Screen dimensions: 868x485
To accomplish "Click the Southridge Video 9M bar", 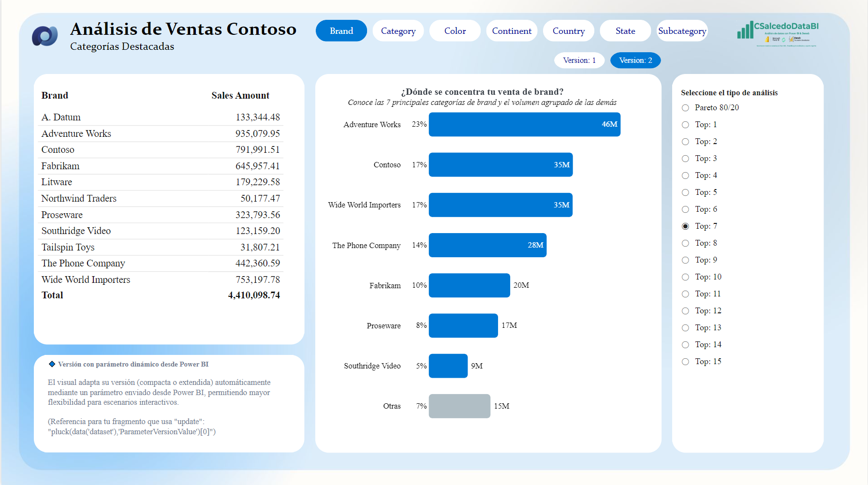I will click(x=448, y=366).
